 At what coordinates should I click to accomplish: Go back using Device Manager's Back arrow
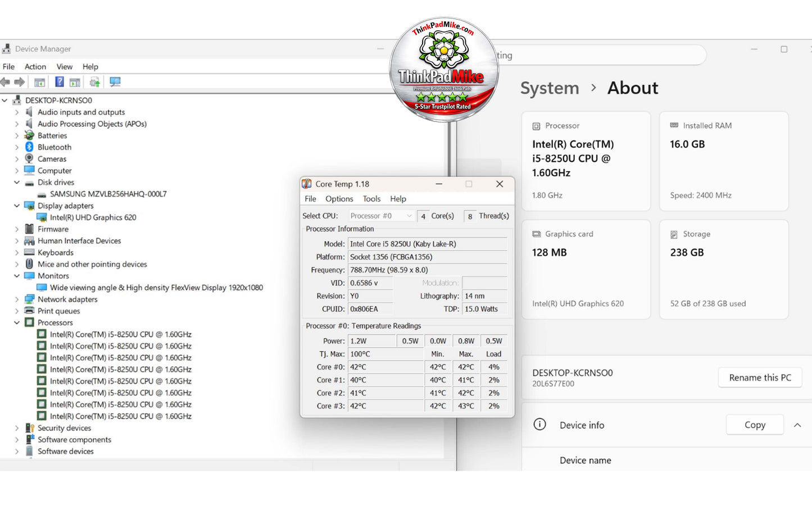click(x=6, y=82)
